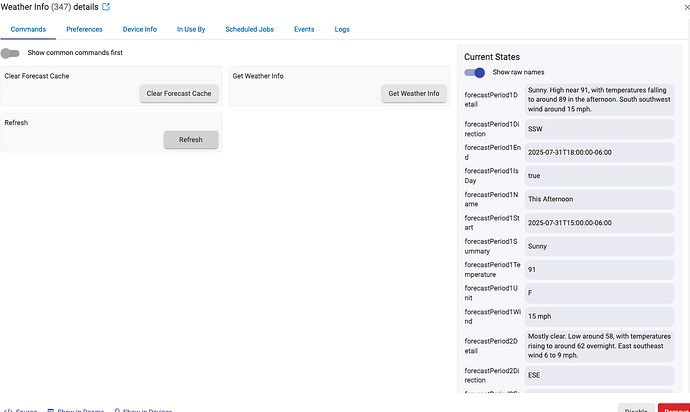Select the This Afternoon name value
Viewport: 690px width, 412px height.
[599, 199]
